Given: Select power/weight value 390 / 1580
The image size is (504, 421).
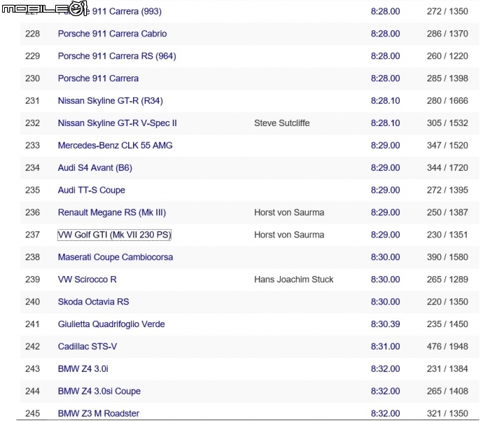Looking at the screenshot, I should [x=447, y=257].
